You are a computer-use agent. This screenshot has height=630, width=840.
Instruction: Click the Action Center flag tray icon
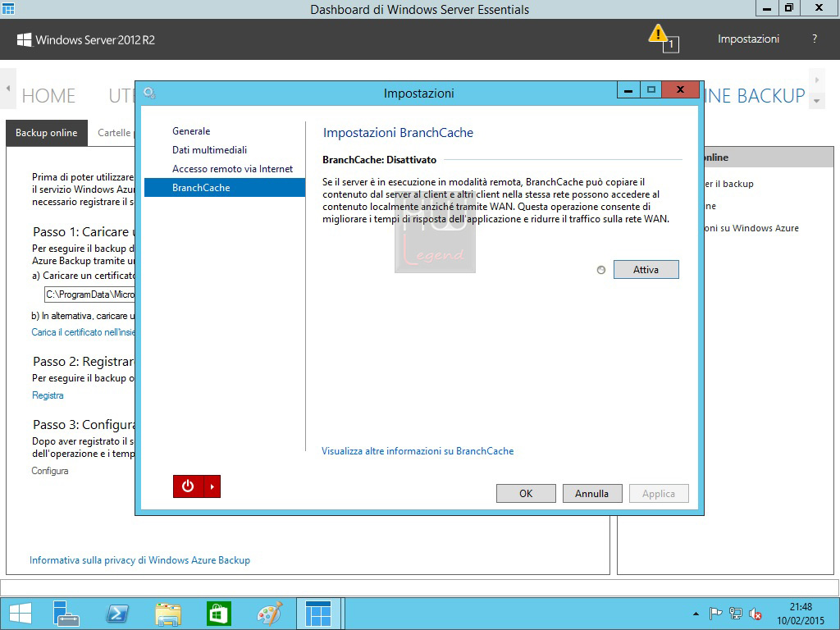[715, 614]
